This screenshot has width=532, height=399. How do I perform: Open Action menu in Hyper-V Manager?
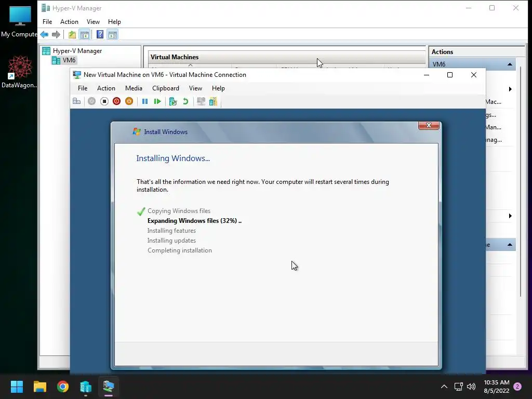(x=69, y=22)
